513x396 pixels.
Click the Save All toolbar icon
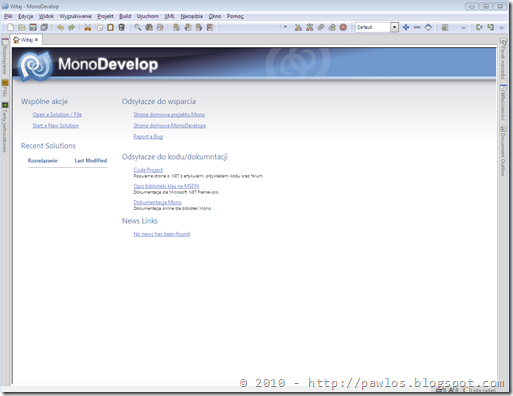coord(44,27)
